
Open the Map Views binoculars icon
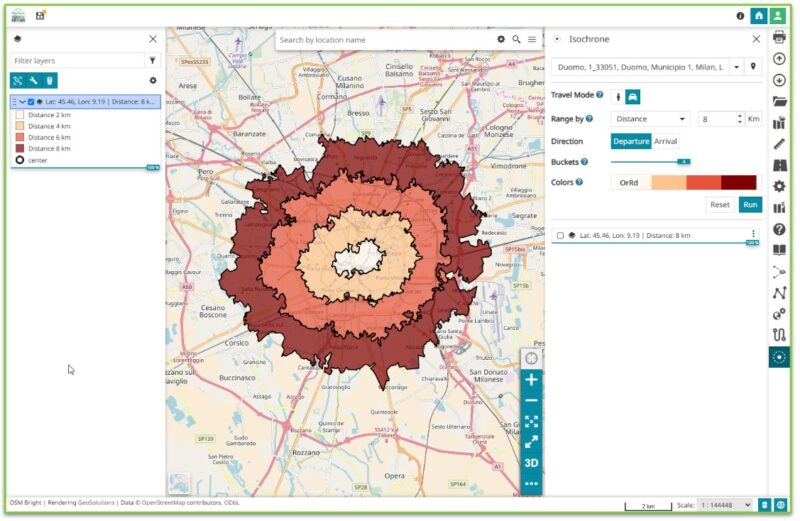[x=779, y=165]
